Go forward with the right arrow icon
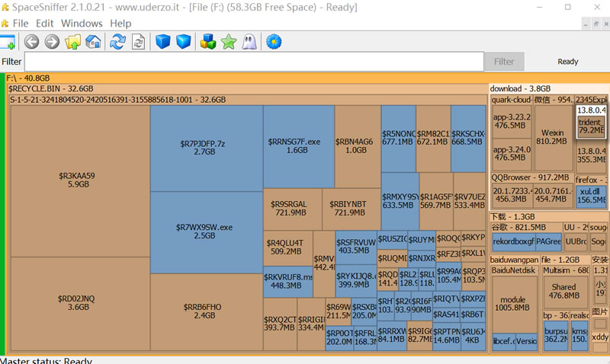Screen dimensions: 610x364 point(52,42)
